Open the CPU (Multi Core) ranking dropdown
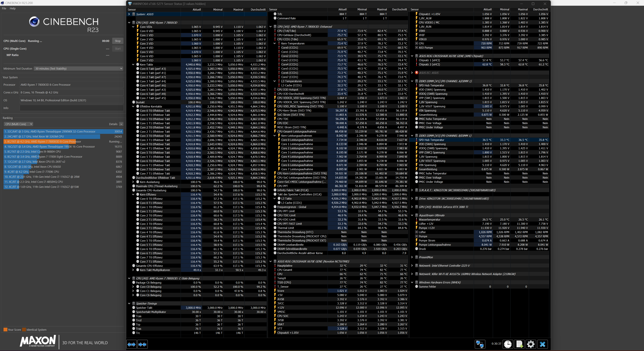Image resolution: width=644 pixels, height=351 pixels. (18, 124)
